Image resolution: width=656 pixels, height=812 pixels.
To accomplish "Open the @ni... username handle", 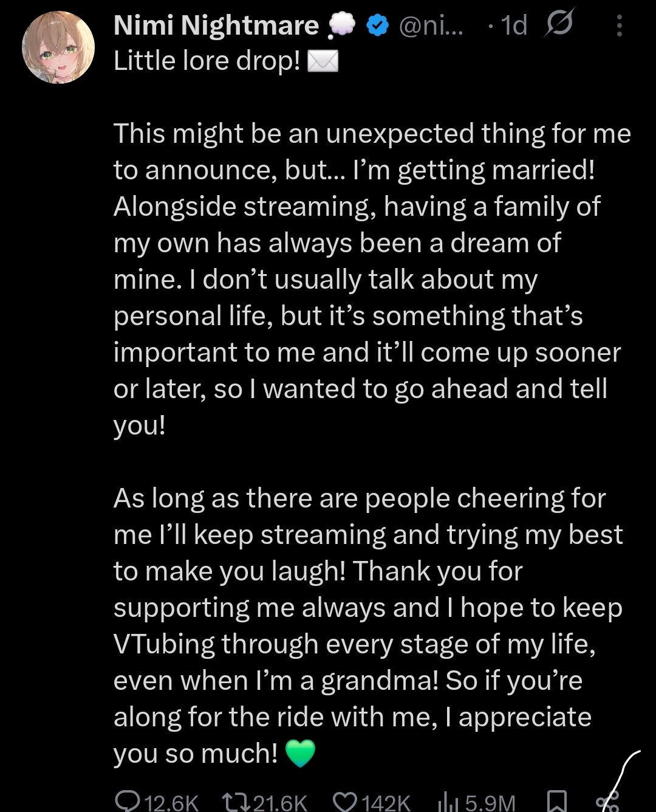I will pyautogui.click(x=431, y=26).
